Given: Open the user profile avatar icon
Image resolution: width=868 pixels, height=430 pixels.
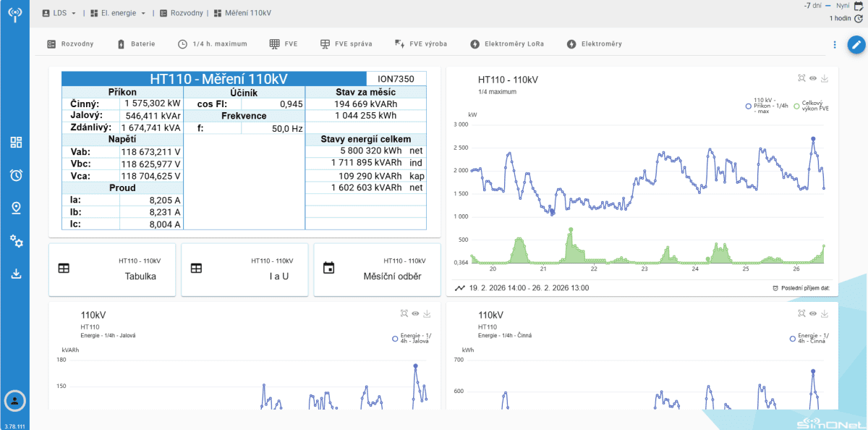Looking at the screenshot, I should coord(15,400).
